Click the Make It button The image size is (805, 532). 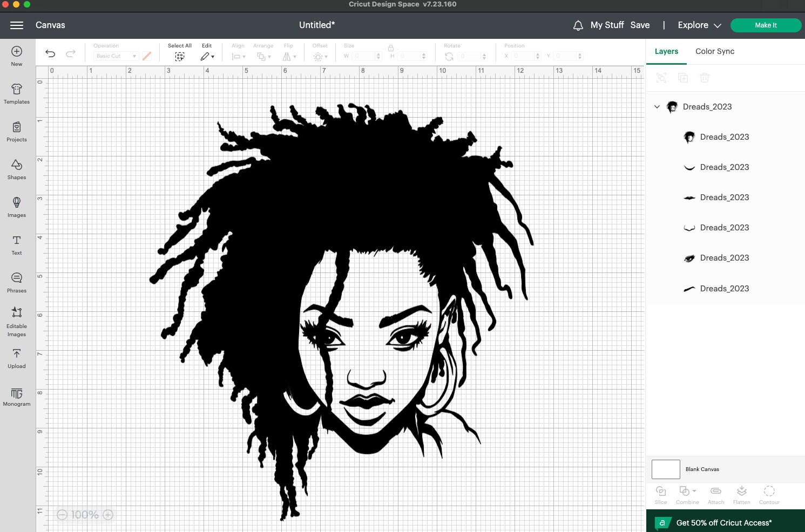[766, 25]
